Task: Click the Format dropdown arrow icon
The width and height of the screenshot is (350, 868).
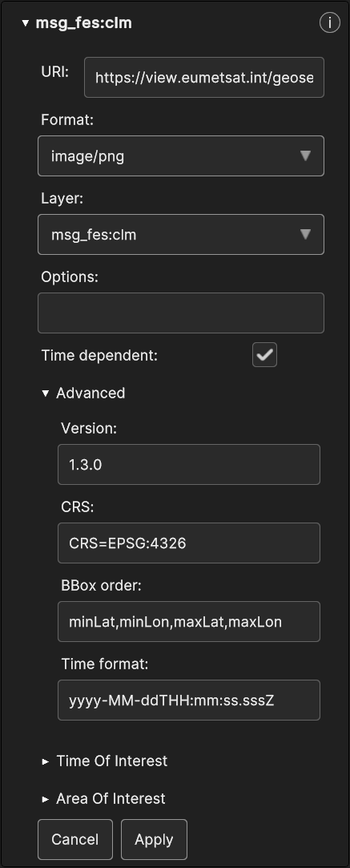Action: [305, 156]
